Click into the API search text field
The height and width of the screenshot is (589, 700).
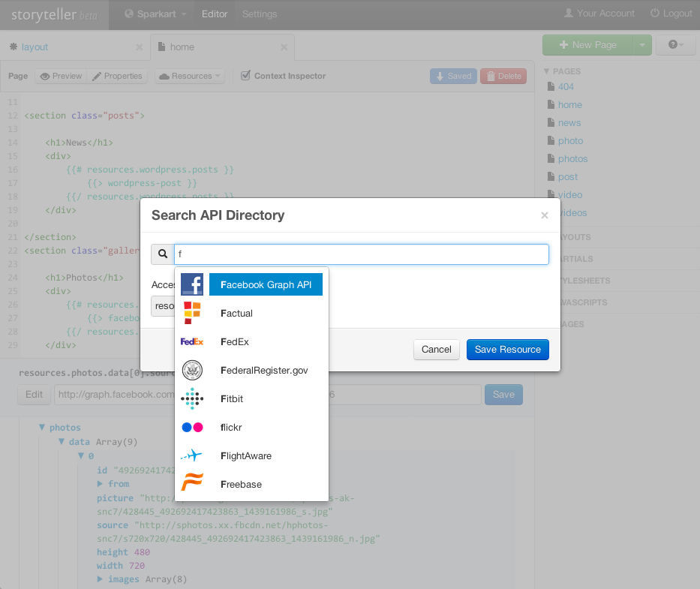362,254
